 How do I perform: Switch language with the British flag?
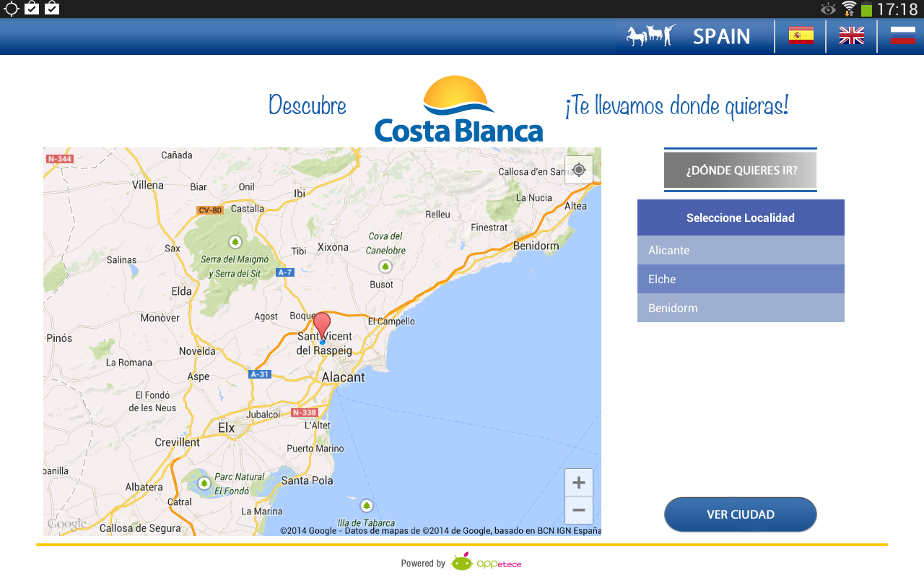852,35
